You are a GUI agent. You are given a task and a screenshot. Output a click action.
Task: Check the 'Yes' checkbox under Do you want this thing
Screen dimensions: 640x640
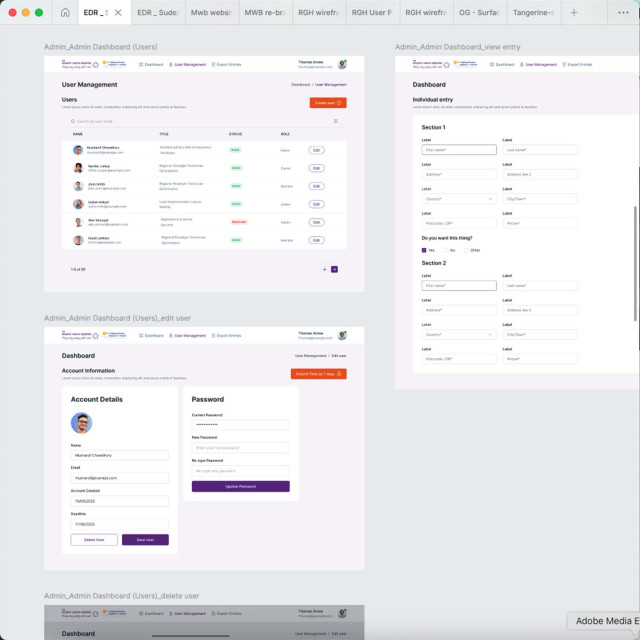click(x=424, y=250)
